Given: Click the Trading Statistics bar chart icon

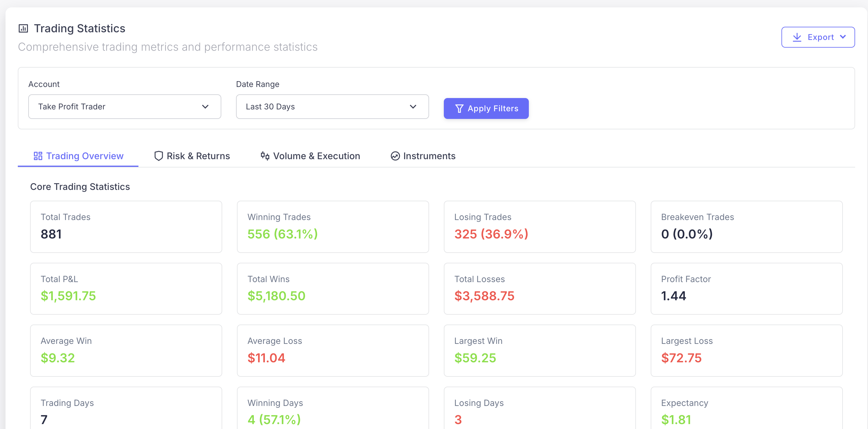Looking at the screenshot, I should [23, 28].
